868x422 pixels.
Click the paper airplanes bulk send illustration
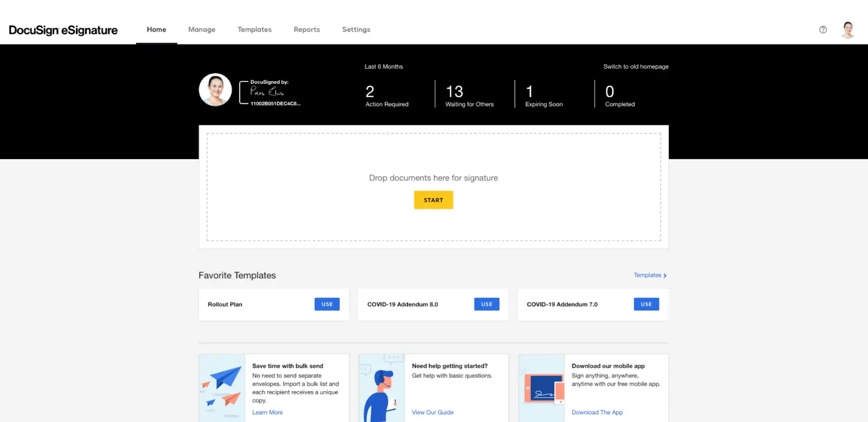[222, 388]
